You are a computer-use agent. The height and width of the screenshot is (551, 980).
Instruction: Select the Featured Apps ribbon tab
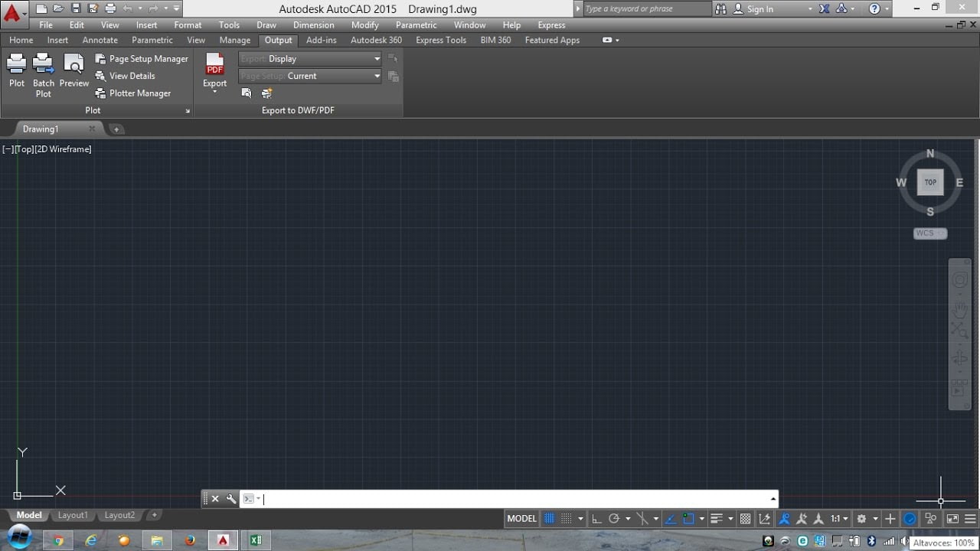coord(552,41)
